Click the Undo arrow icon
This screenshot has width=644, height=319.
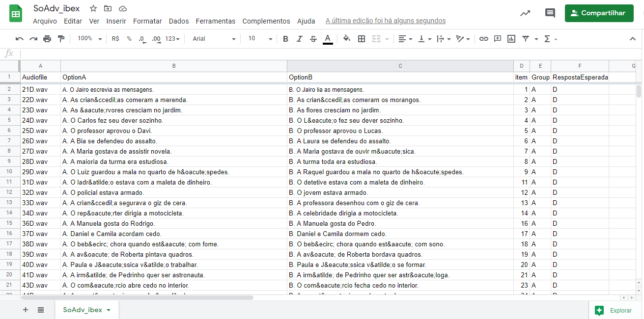(19, 39)
